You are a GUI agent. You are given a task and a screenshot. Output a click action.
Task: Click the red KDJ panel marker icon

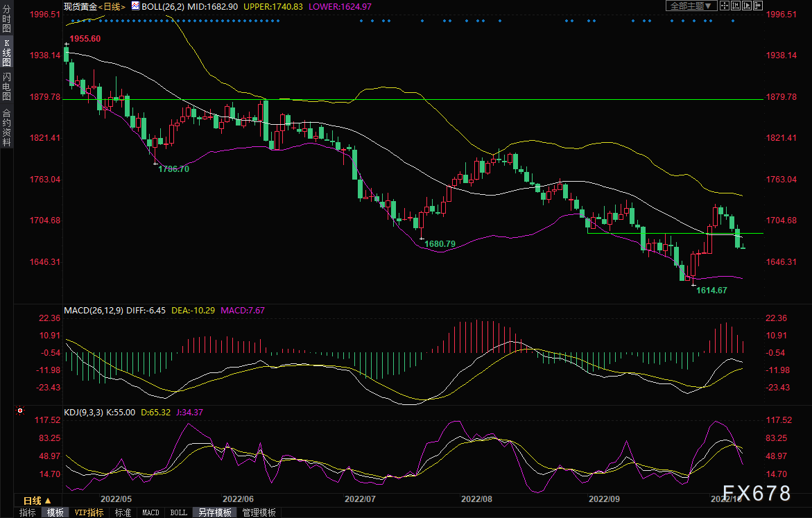pos(20,412)
